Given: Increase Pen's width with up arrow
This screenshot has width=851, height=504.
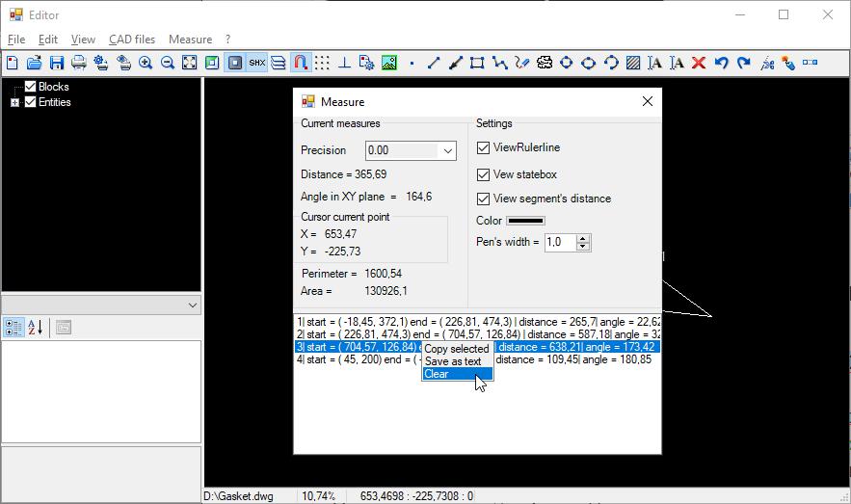Looking at the screenshot, I should pos(583,238).
